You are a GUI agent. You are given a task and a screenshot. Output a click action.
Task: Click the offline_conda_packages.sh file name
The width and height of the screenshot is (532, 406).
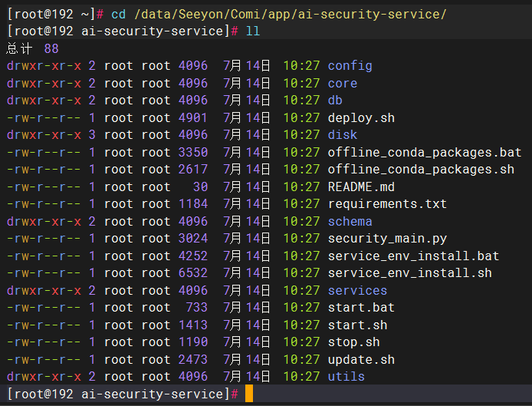(x=421, y=170)
